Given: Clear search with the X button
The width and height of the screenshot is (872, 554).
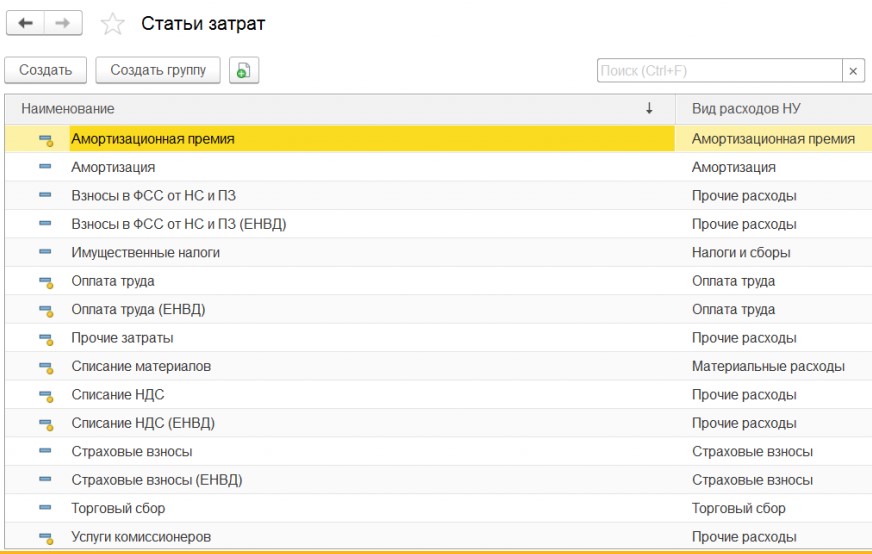Looking at the screenshot, I should tap(853, 71).
